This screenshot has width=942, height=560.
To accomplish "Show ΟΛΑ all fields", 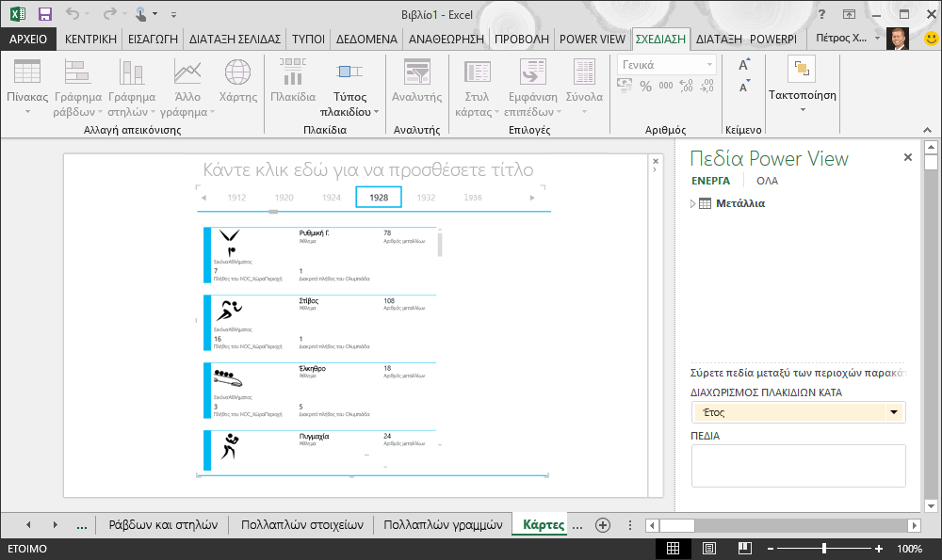I will (767, 181).
